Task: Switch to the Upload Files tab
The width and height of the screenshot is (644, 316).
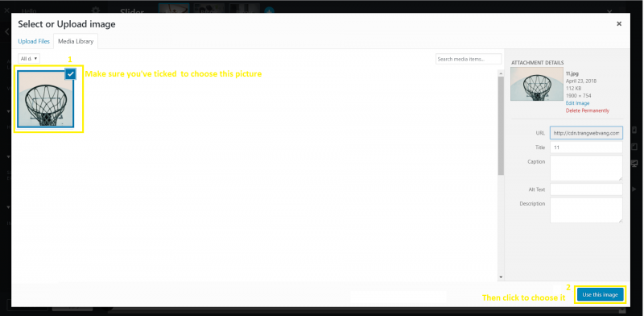Action: pyautogui.click(x=34, y=42)
